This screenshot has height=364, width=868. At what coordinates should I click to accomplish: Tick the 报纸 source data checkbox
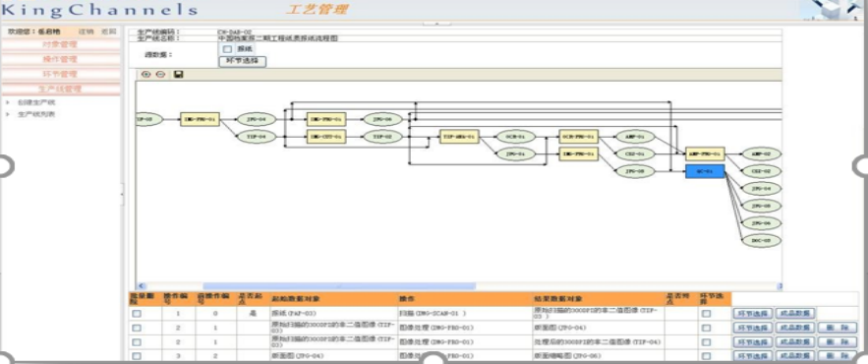(x=227, y=49)
